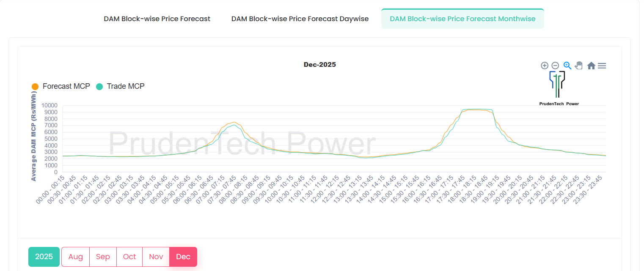Switch to the Aug month button
644x271 pixels.
click(75, 257)
